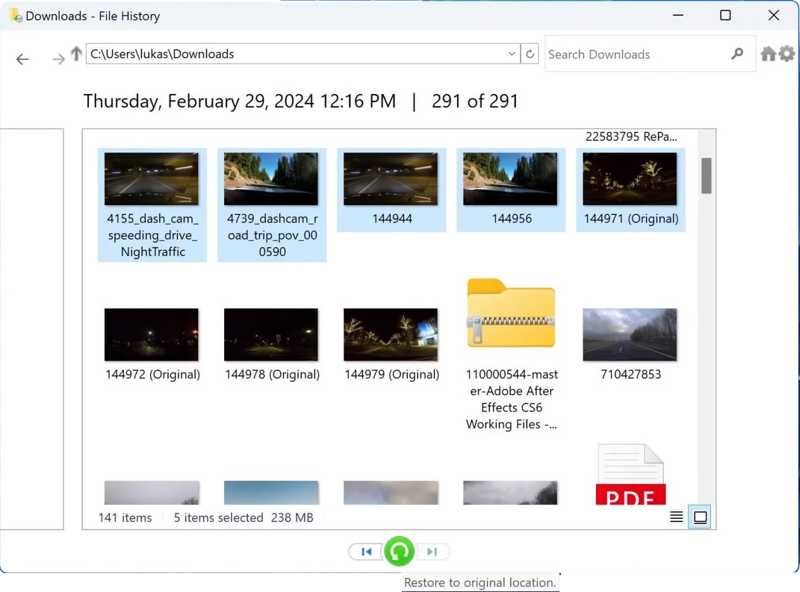The width and height of the screenshot is (800, 592).
Task: Click the 5 items selected 238 MB text
Action: tap(243, 517)
